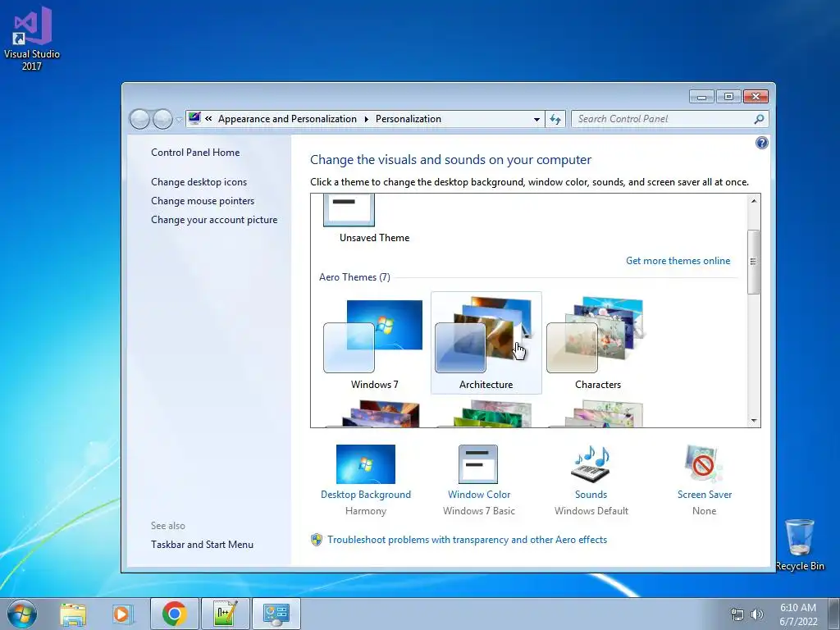Click the volume speaker tray icon
The width and height of the screenshot is (840, 630).
click(x=757, y=615)
